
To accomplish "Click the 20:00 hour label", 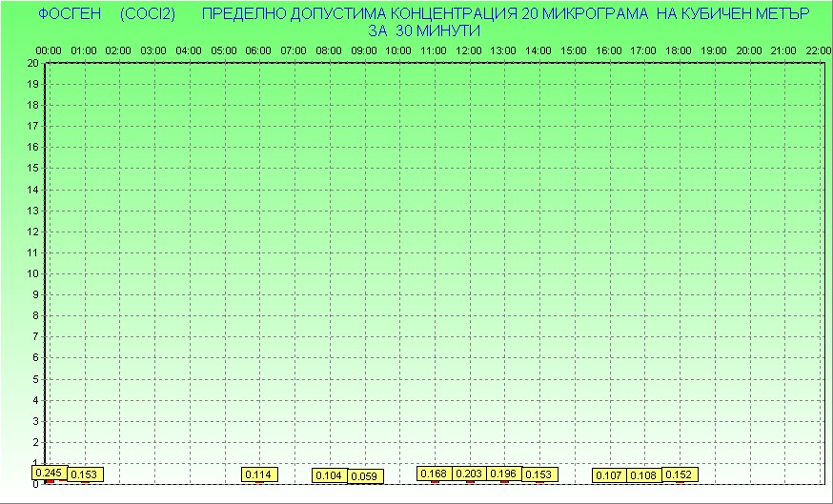I will point(749,51).
